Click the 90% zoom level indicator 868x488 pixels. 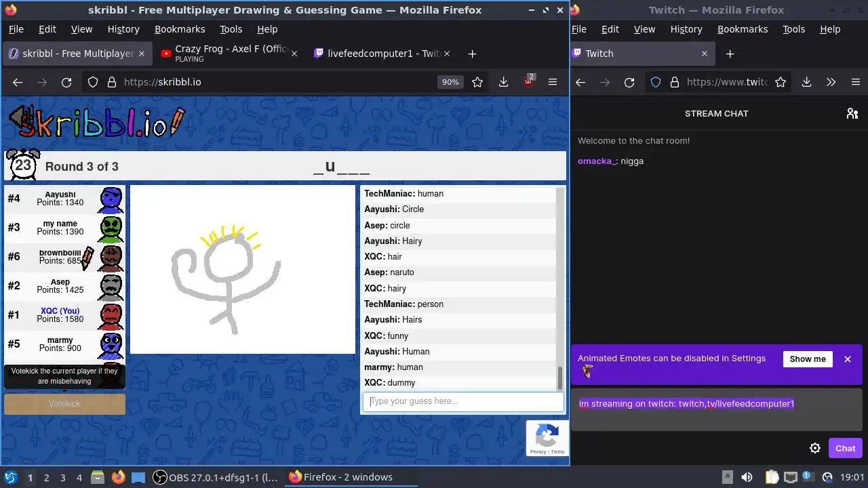[x=450, y=82]
